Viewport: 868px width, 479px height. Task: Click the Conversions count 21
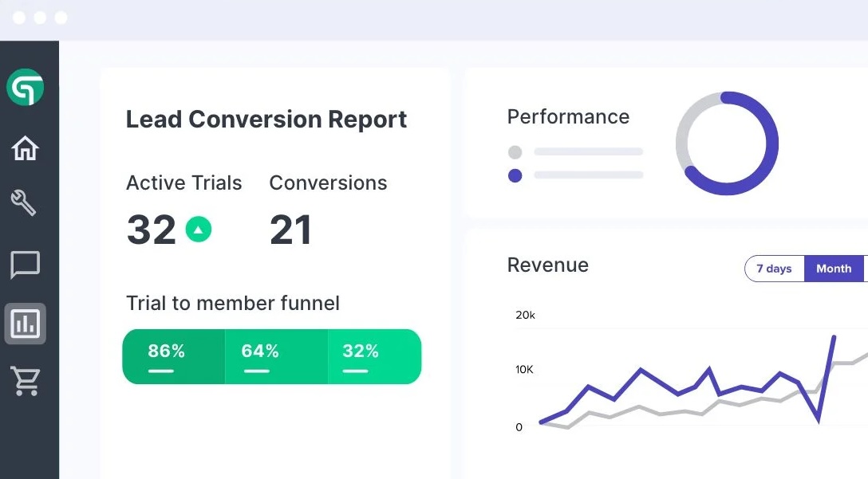[x=290, y=230]
